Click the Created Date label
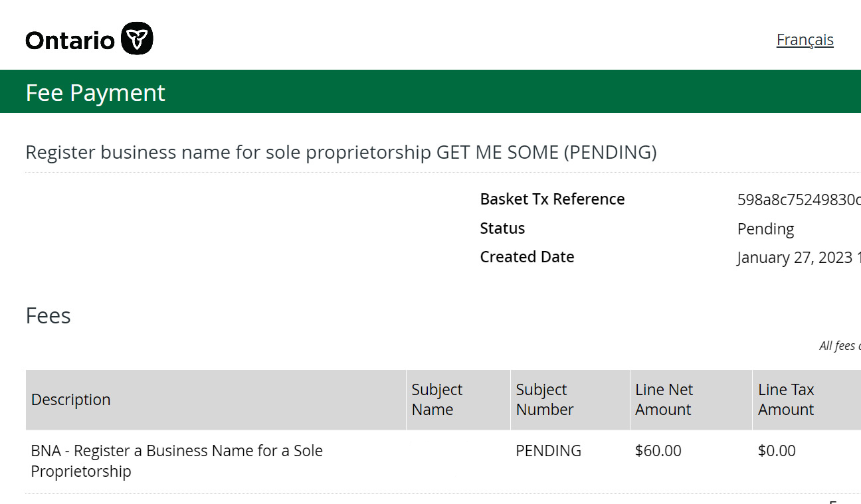861x504 pixels. point(527,257)
